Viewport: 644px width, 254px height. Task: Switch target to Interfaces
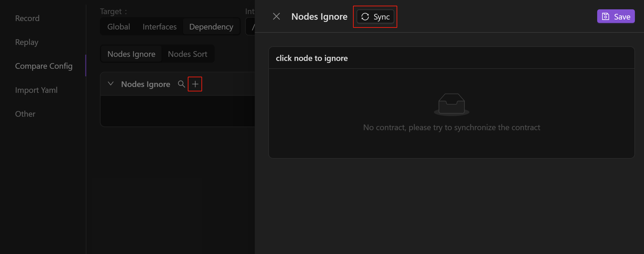pyautogui.click(x=160, y=26)
